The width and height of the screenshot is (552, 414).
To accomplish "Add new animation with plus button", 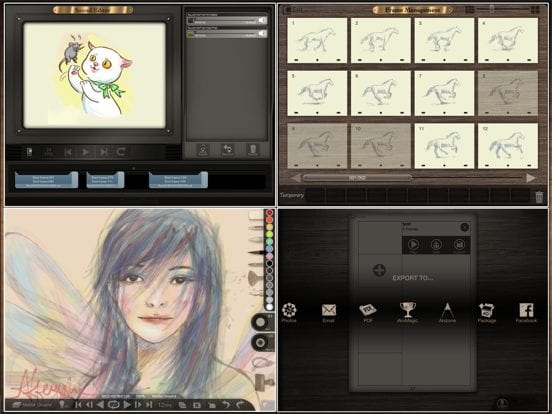I will point(379,270).
